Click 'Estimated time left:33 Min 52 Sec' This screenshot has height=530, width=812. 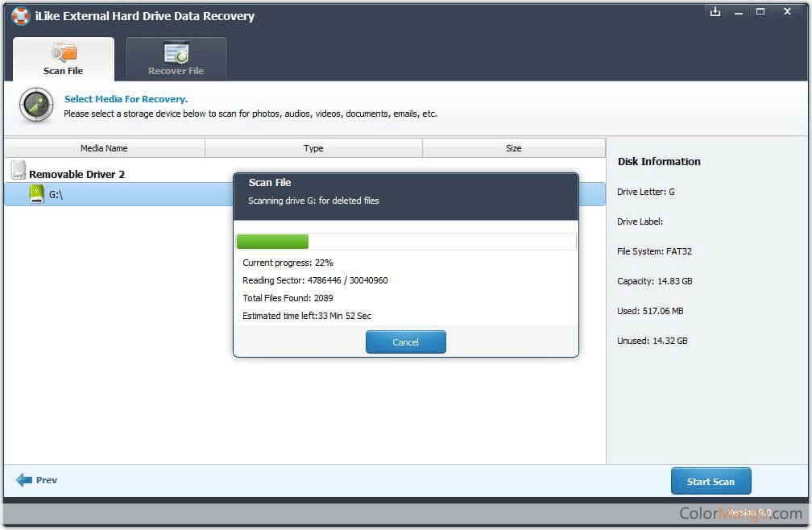(307, 315)
